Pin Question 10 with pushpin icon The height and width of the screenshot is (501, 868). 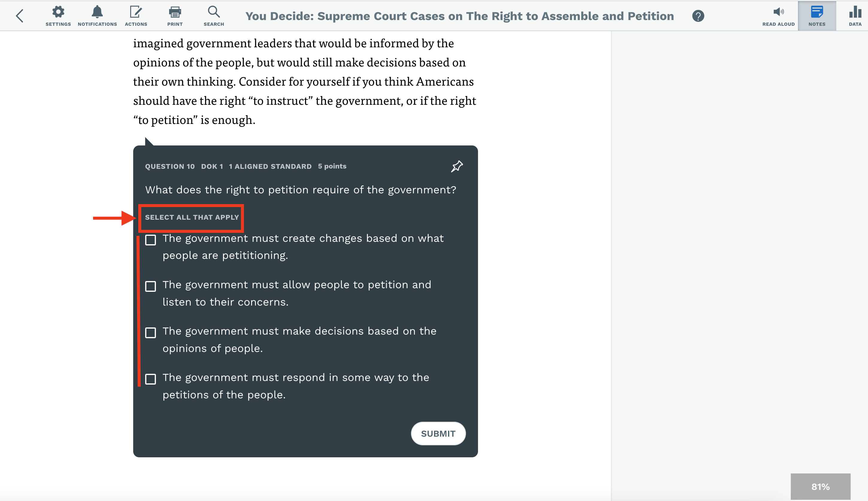(457, 166)
